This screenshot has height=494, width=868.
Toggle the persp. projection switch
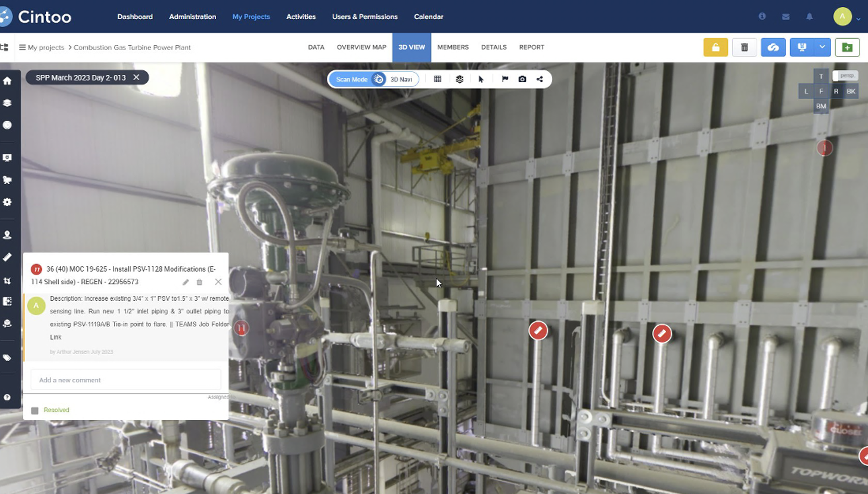coord(845,76)
